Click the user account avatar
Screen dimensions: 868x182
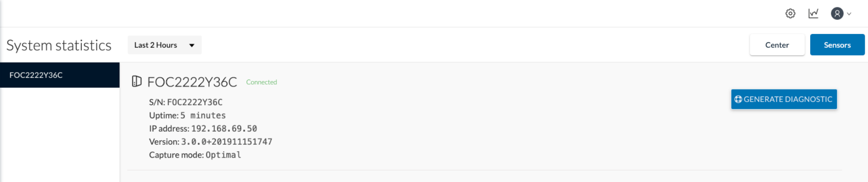pyautogui.click(x=837, y=14)
